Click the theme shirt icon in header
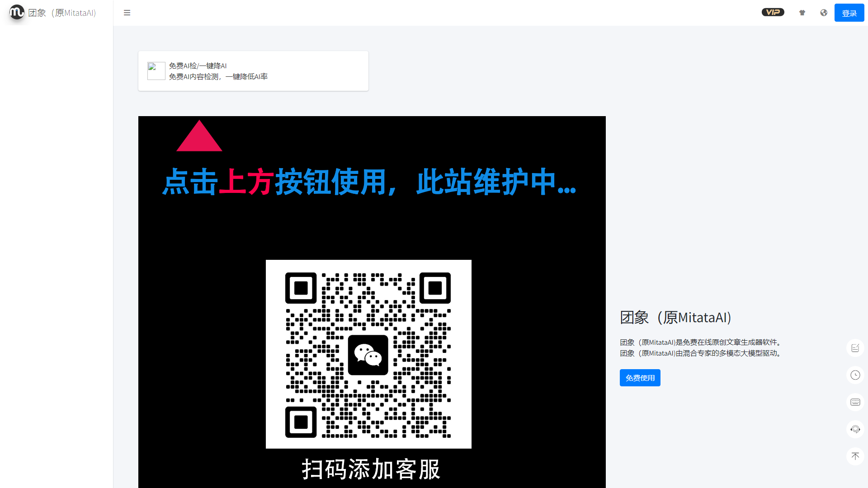The image size is (868, 488). [x=802, y=13]
